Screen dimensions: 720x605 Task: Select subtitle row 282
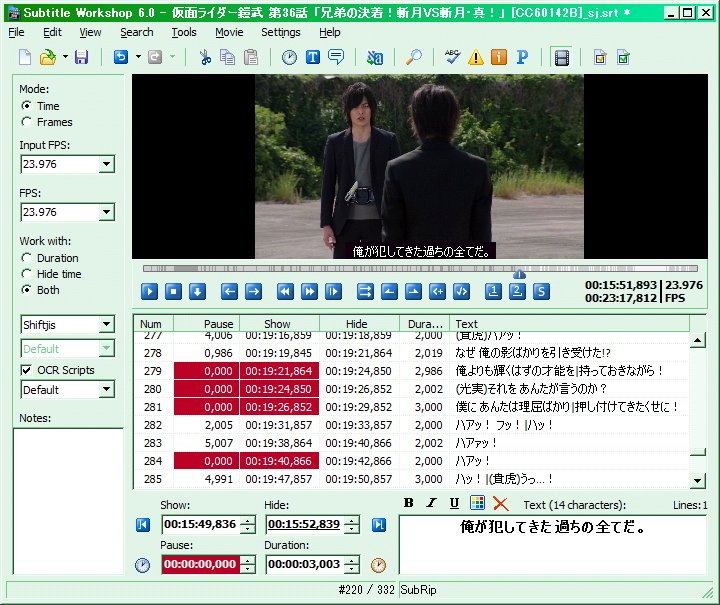pyautogui.click(x=411, y=425)
